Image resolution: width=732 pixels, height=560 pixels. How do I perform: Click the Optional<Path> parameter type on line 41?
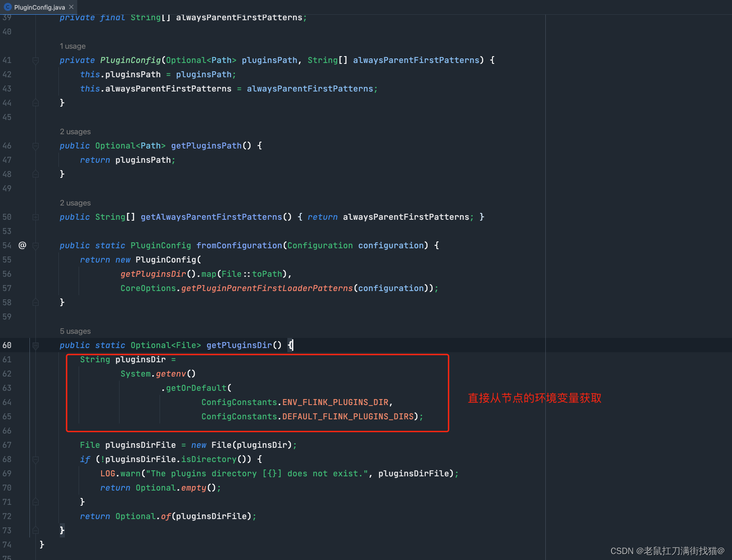click(x=201, y=60)
